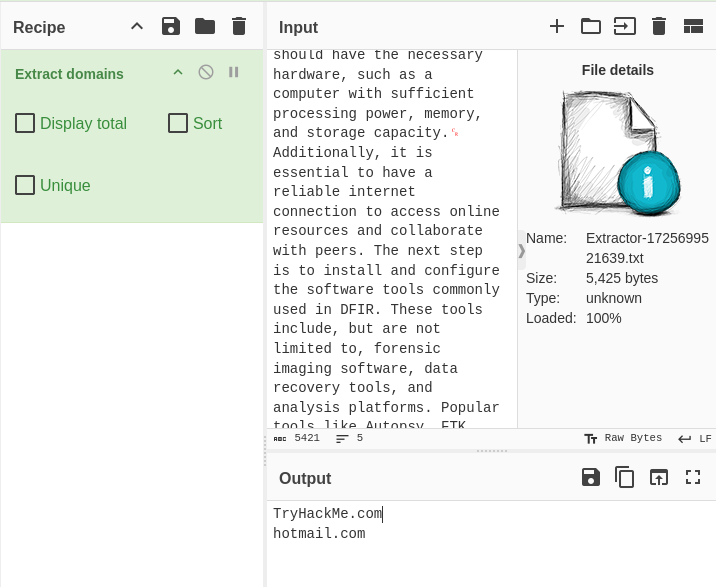Save the current recipe

pyautogui.click(x=171, y=26)
